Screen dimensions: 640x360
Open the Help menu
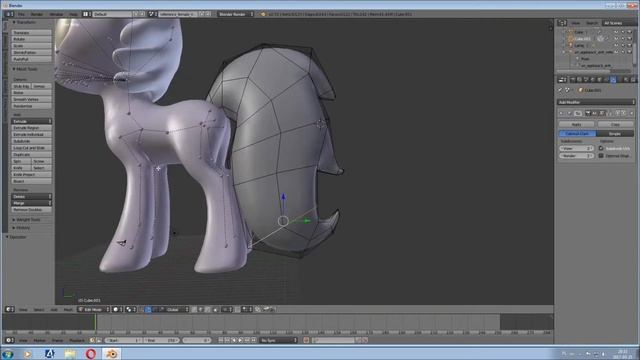(73, 14)
